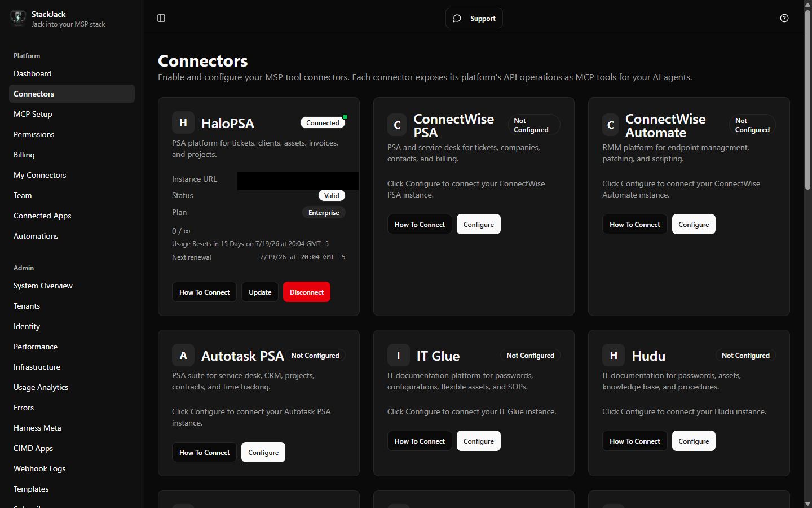812x508 pixels.
Task: Open Templates admin page
Action: [72, 489]
